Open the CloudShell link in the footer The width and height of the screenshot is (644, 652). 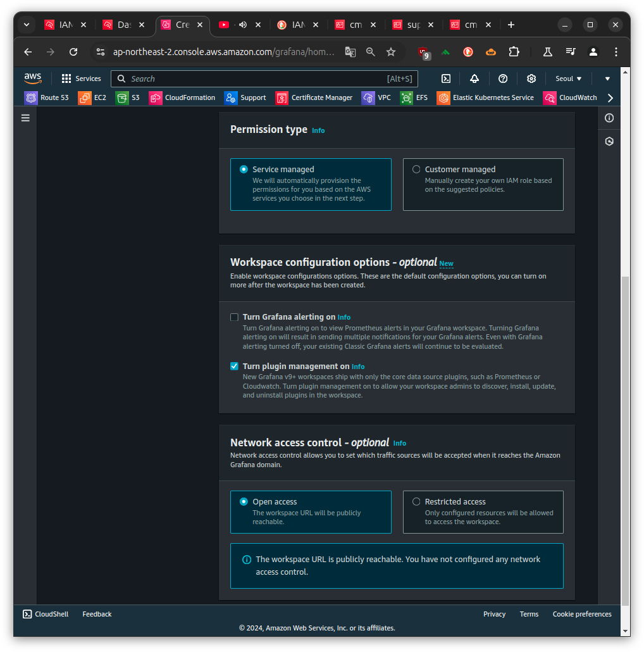pos(46,614)
